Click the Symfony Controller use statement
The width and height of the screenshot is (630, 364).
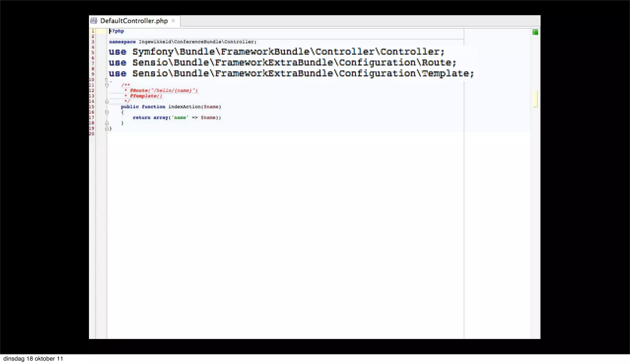click(x=276, y=52)
